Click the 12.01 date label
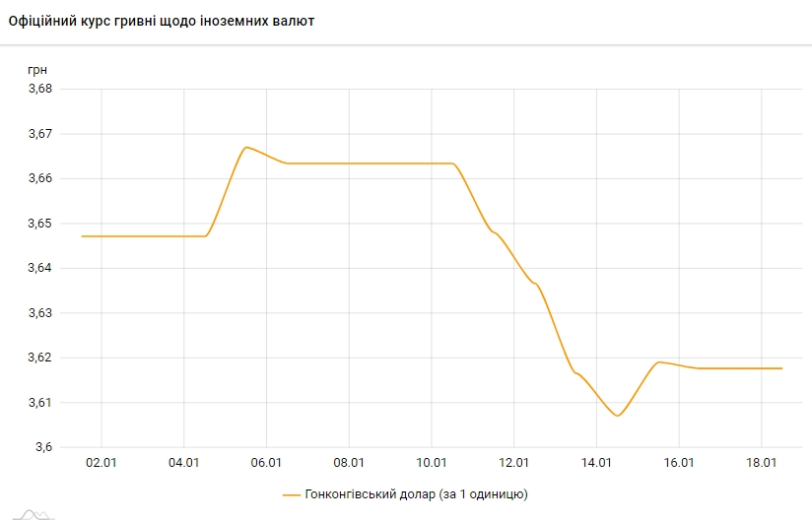 tap(515, 463)
